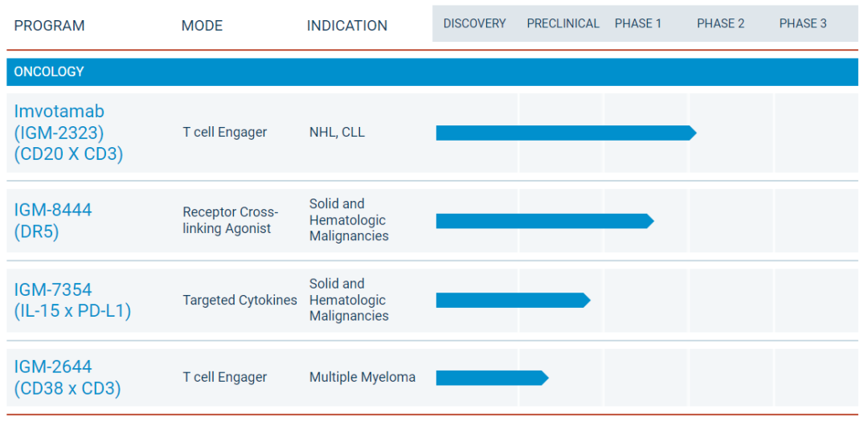The height and width of the screenshot is (422, 868).
Task: Click the INDICATION column heading
Action: coord(346,26)
